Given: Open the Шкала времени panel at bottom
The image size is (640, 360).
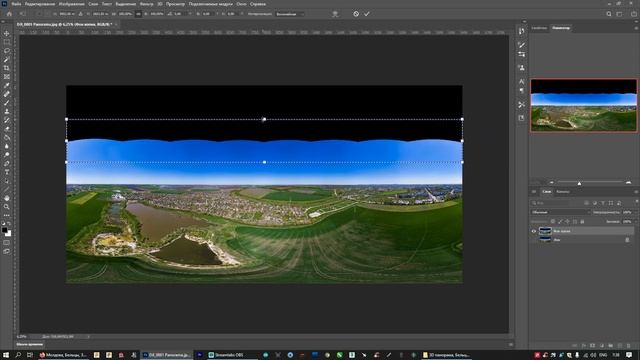Looking at the screenshot, I should coord(30,344).
